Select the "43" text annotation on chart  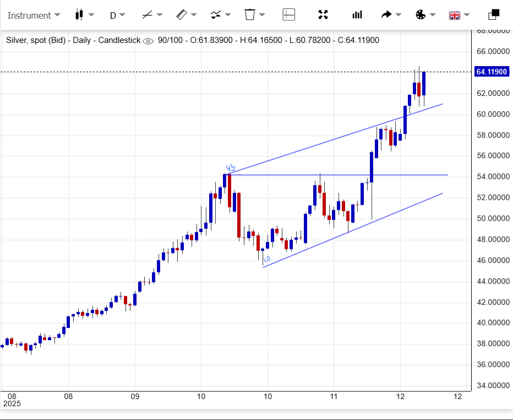point(230,168)
